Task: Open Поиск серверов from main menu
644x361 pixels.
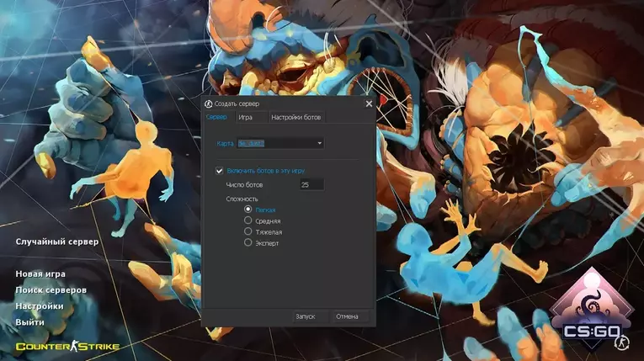Action: [51, 290]
